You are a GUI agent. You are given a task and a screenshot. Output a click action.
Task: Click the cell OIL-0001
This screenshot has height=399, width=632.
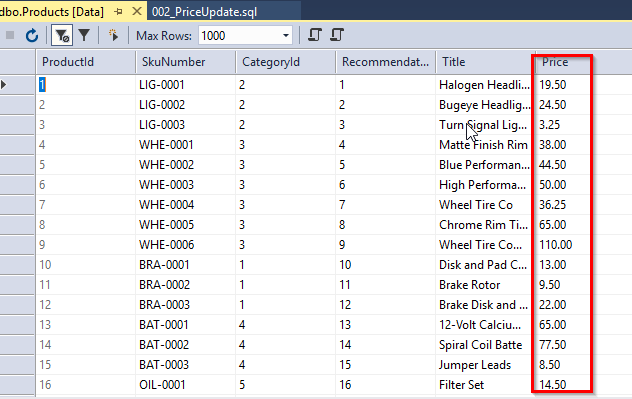click(x=185, y=385)
